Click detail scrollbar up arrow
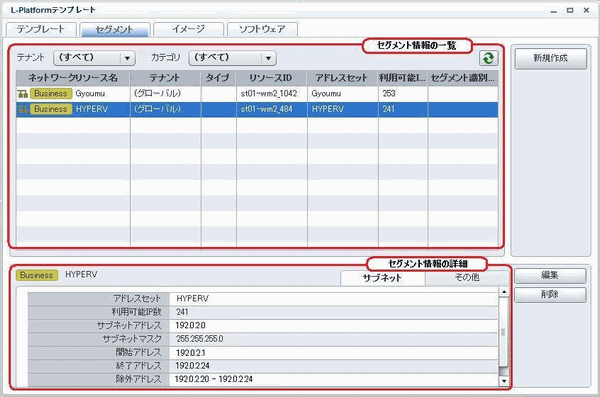The width and height of the screenshot is (600, 397). coord(504,292)
